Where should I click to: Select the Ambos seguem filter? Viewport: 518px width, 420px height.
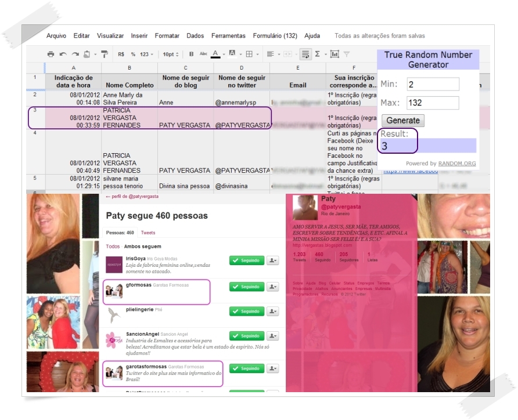point(142,247)
